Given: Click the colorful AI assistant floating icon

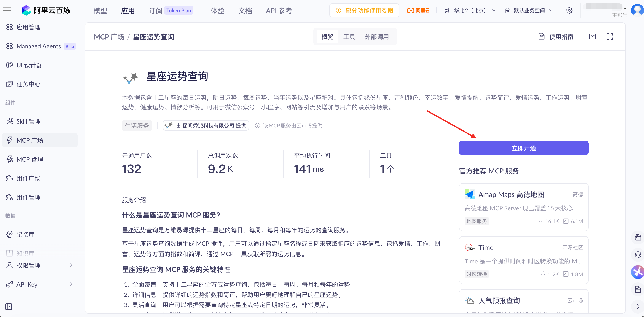Looking at the screenshot, I should (x=638, y=272).
